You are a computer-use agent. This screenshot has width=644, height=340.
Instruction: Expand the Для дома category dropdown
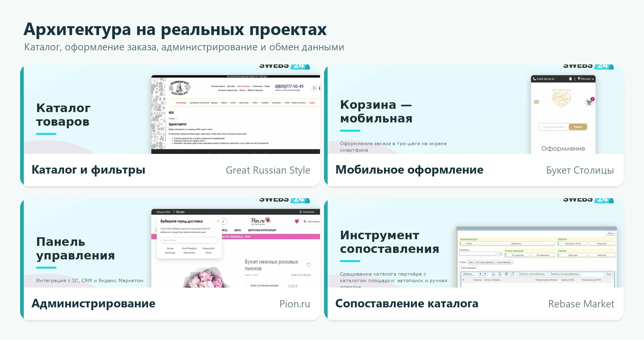[x=282, y=103]
